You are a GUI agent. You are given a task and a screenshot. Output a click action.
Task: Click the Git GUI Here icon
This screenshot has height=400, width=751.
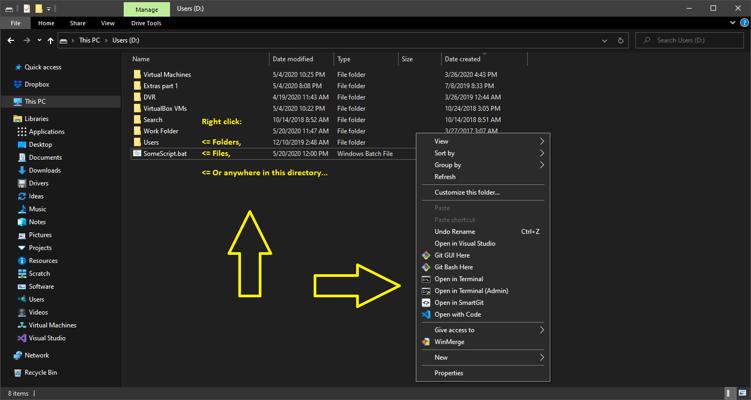coord(426,255)
